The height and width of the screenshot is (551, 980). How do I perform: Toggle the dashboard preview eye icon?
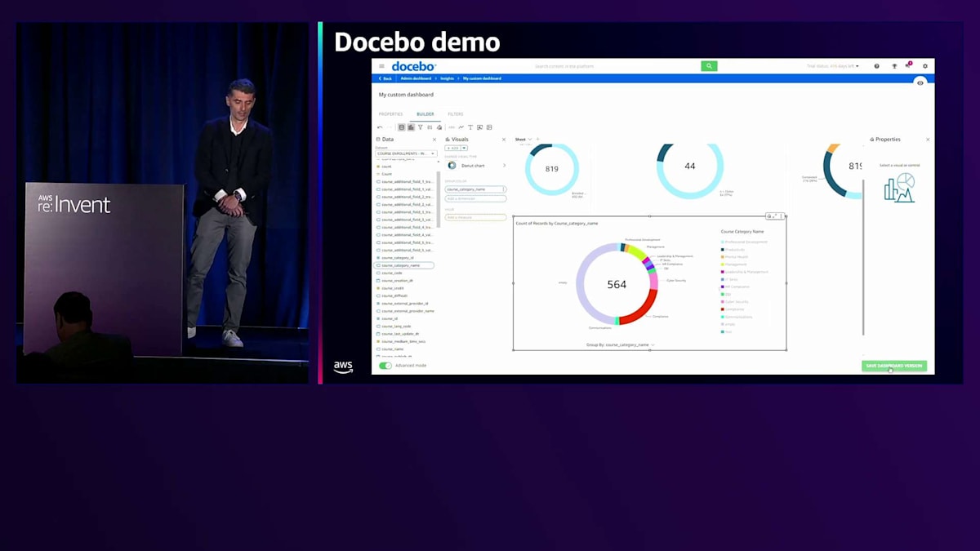(x=920, y=82)
